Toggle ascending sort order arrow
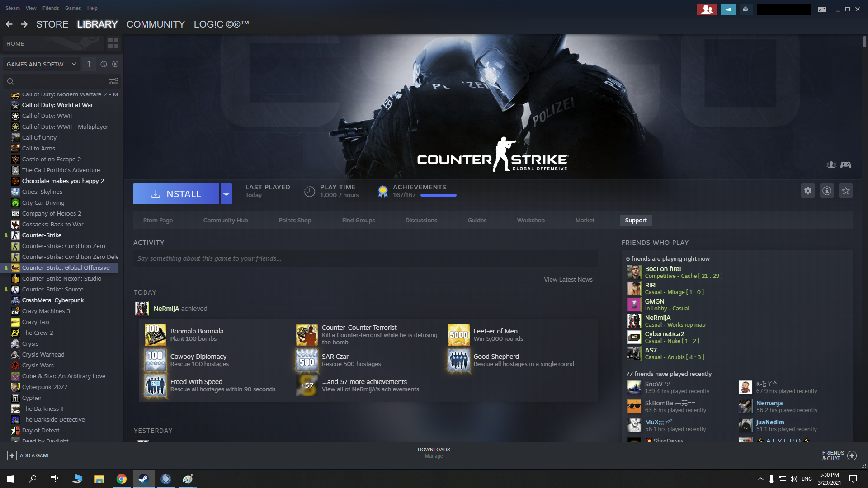Image resolution: width=868 pixels, height=488 pixels. (x=89, y=64)
